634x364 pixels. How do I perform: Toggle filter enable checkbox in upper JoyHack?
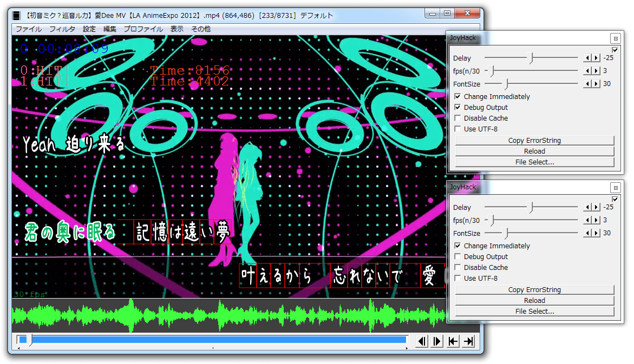[x=615, y=50]
